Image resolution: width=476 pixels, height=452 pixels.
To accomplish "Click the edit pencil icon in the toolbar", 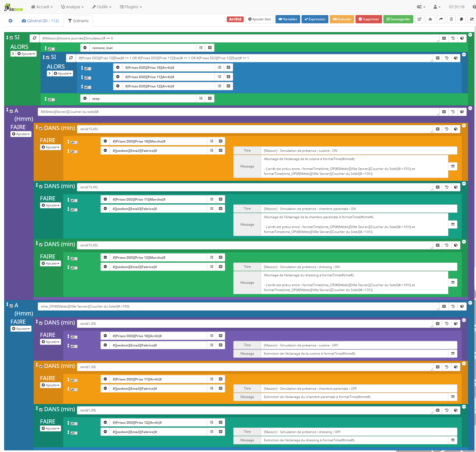I will (x=419, y=19).
